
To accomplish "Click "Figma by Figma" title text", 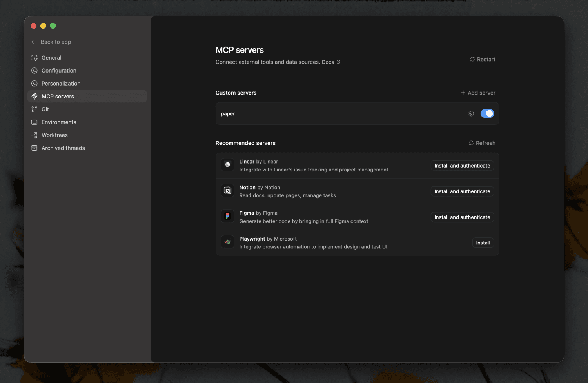I will (258, 213).
